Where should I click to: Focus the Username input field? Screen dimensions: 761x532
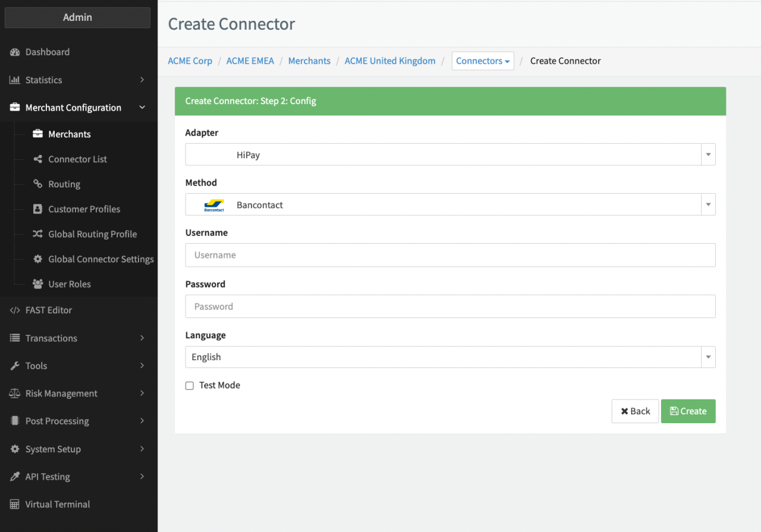(450, 255)
